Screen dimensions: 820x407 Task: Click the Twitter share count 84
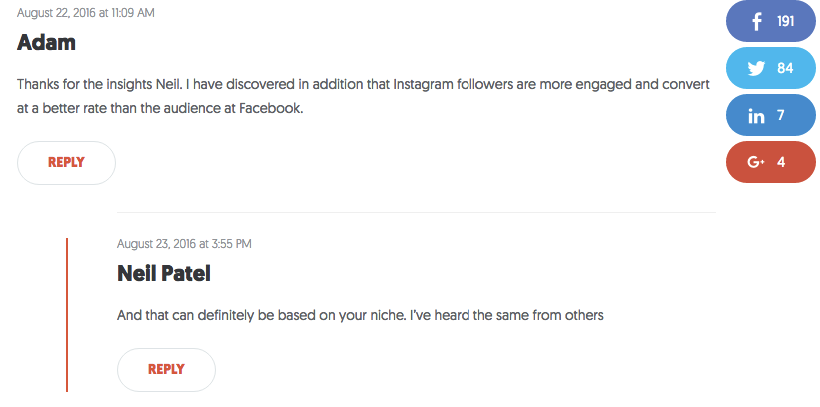coord(785,68)
